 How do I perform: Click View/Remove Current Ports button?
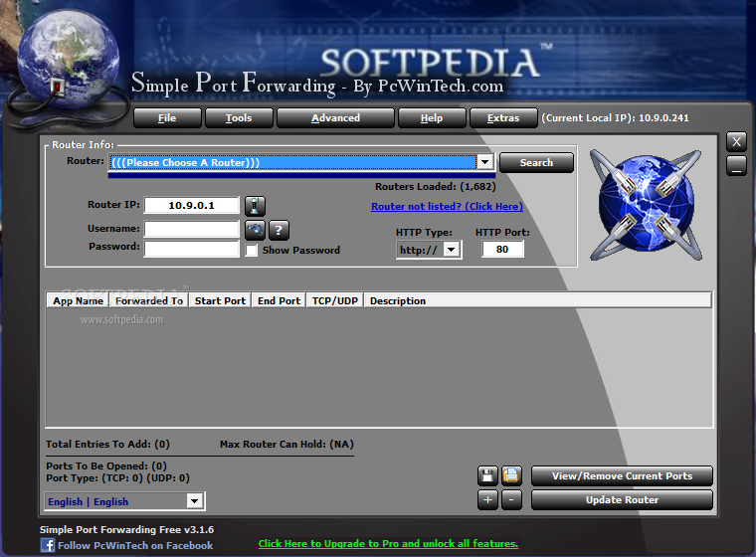pos(622,476)
